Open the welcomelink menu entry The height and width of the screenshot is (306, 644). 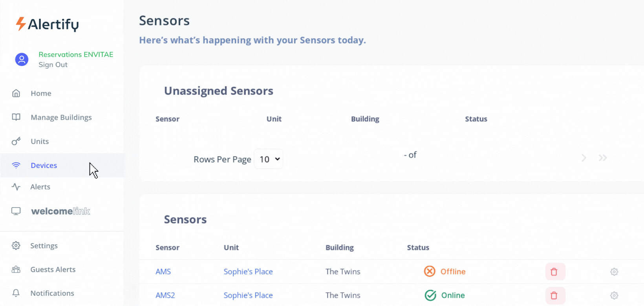60,211
